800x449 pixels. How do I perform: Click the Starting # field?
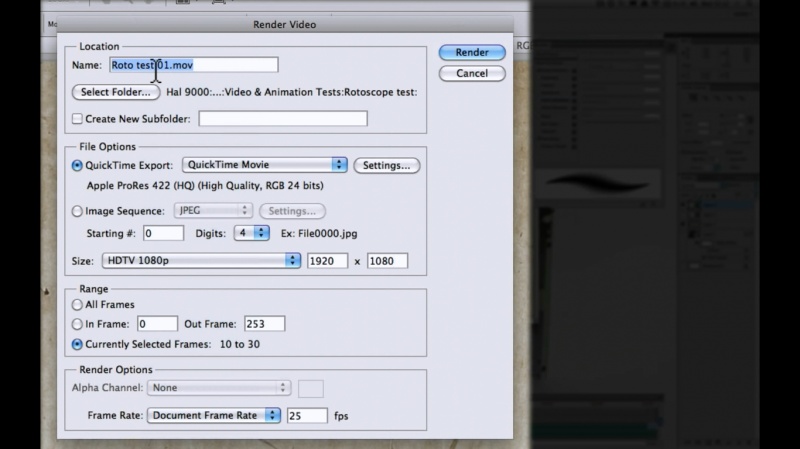[x=163, y=233]
